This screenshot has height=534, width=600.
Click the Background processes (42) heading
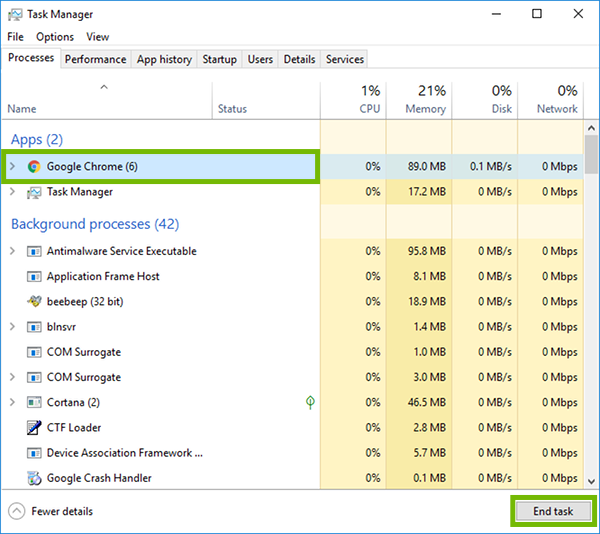pyautogui.click(x=95, y=224)
